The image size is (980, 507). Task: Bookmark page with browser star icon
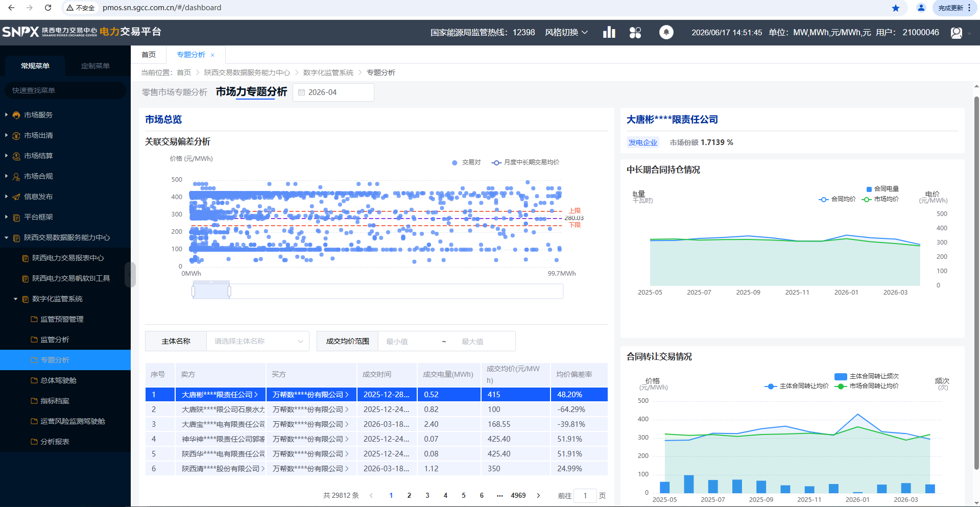point(895,8)
